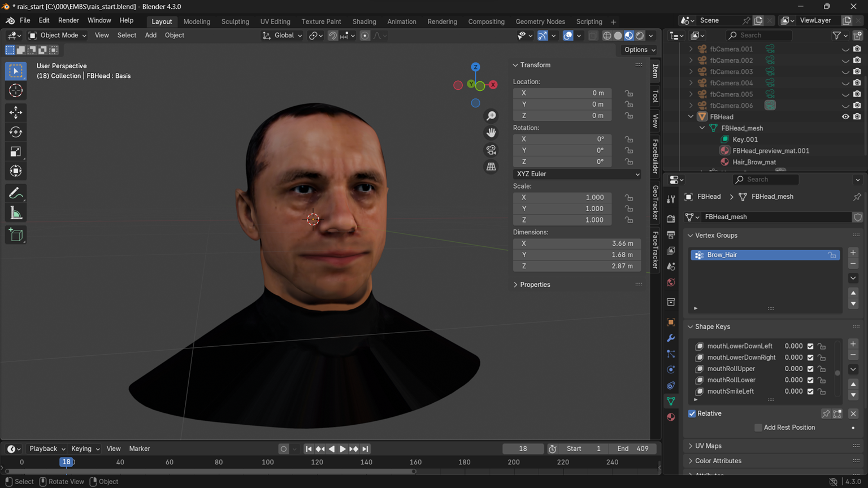Switch to wireframe viewport shading
This screenshot has height=488, width=868.
[x=607, y=36]
